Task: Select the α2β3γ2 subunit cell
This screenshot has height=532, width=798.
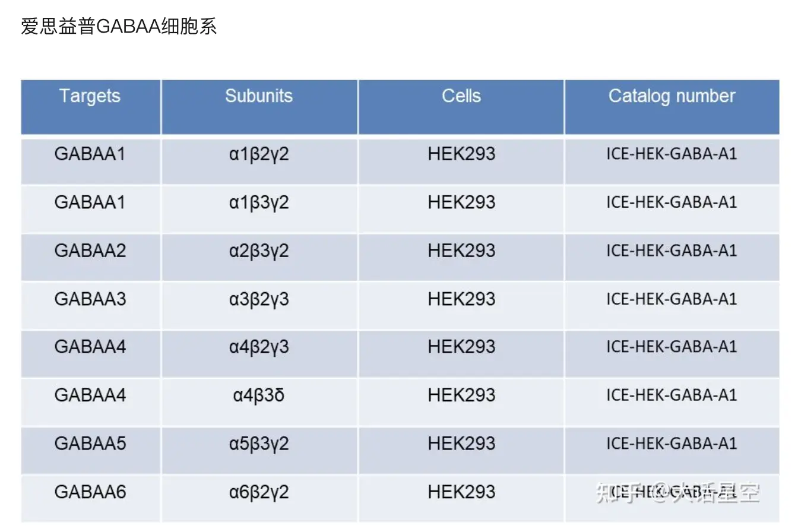Action: pyautogui.click(x=259, y=257)
